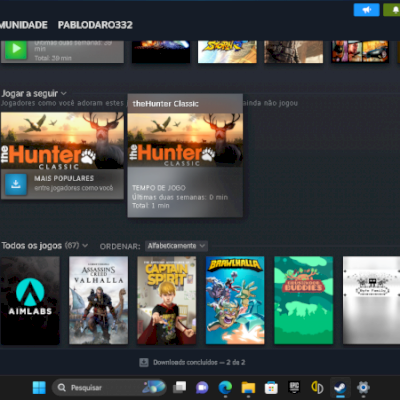Open the Brawlhalla game tile
This screenshot has height=400, width=400.
(235, 300)
